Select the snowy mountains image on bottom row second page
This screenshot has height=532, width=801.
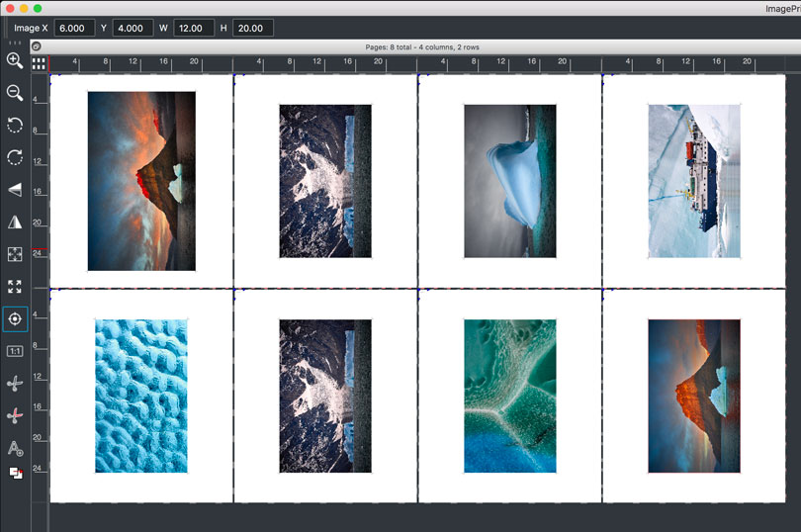pos(325,397)
